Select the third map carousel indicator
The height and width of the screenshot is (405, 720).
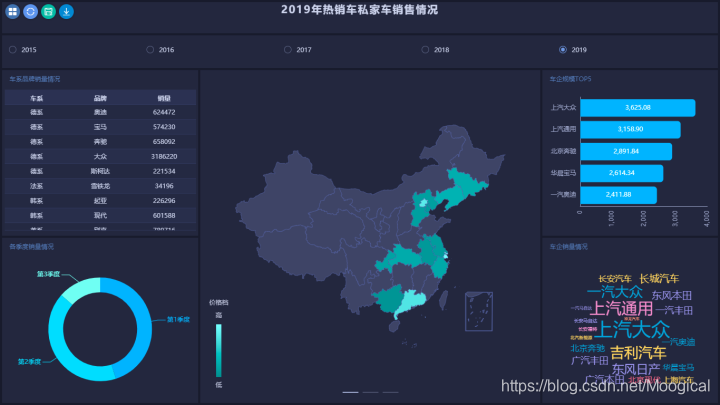click(x=390, y=392)
